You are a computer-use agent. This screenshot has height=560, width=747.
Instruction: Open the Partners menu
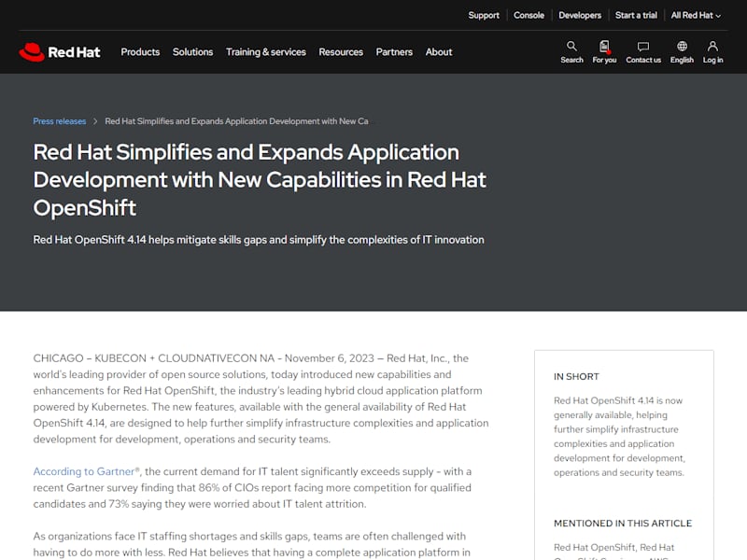(x=394, y=52)
